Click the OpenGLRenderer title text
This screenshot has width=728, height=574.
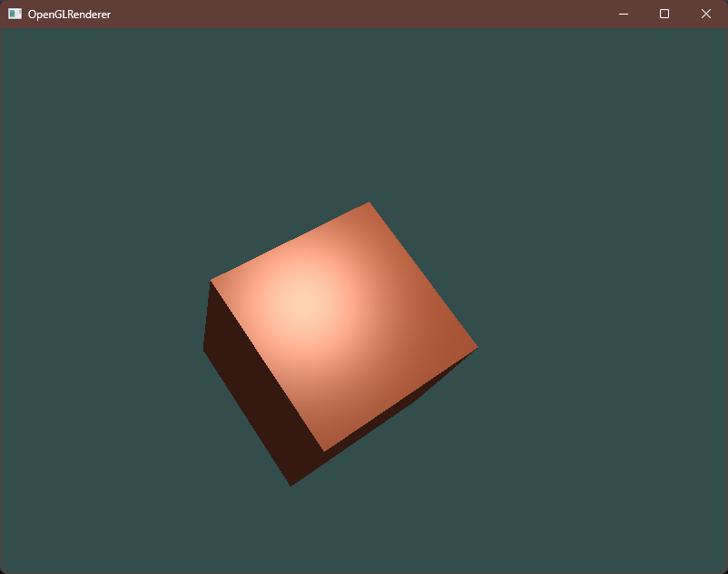[x=69, y=15]
